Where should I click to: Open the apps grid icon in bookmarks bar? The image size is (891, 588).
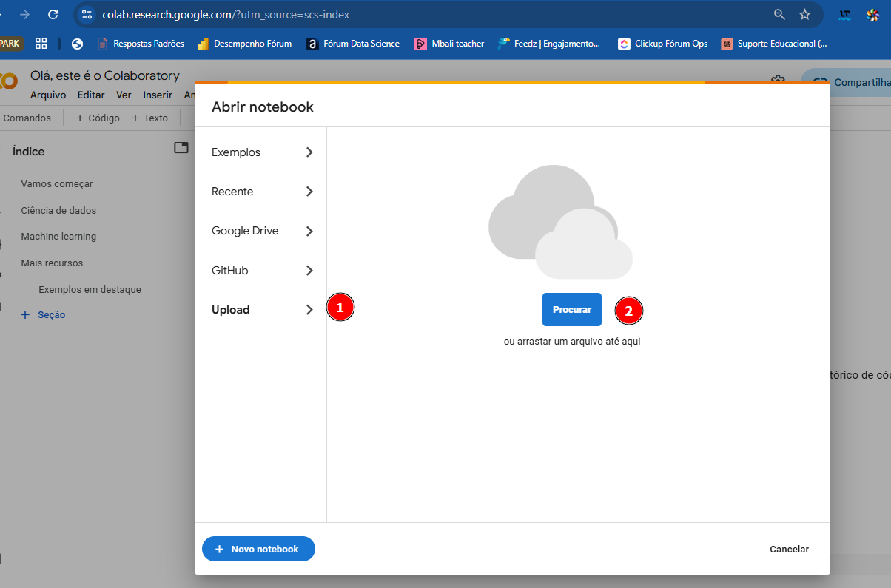pyautogui.click(x=41, y=44)
